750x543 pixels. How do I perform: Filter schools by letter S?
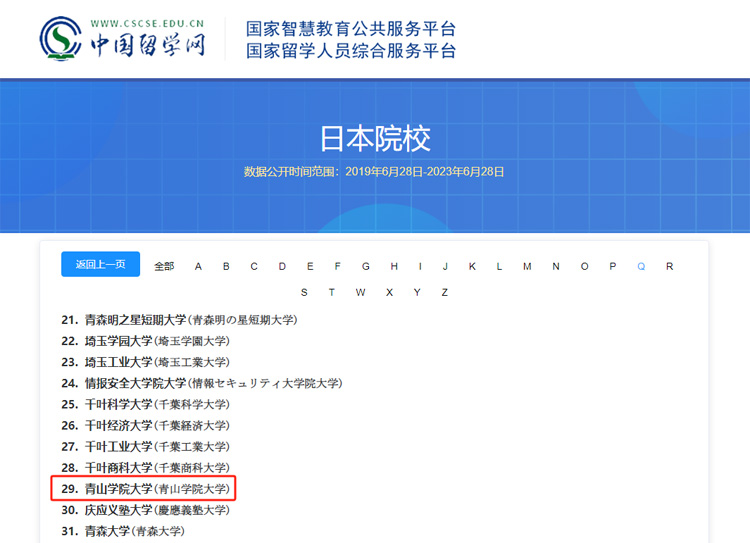pyautogui.click(x=304, y=292)
